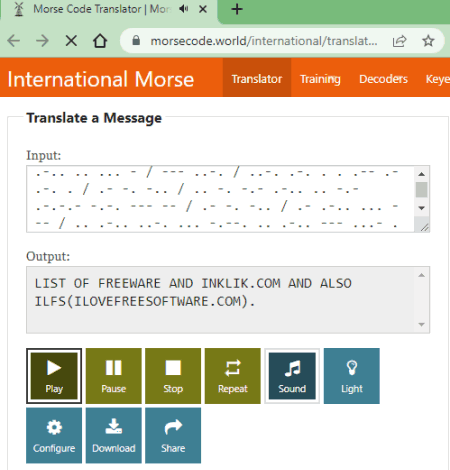Click Input text area resize handle
The width and height of the screenshot is (450, 470).
(424, 227)
